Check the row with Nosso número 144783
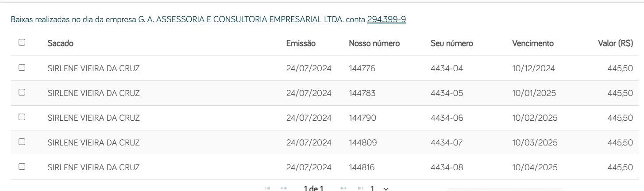The height and width of the screenshot is (191, 644). point(22,92)
